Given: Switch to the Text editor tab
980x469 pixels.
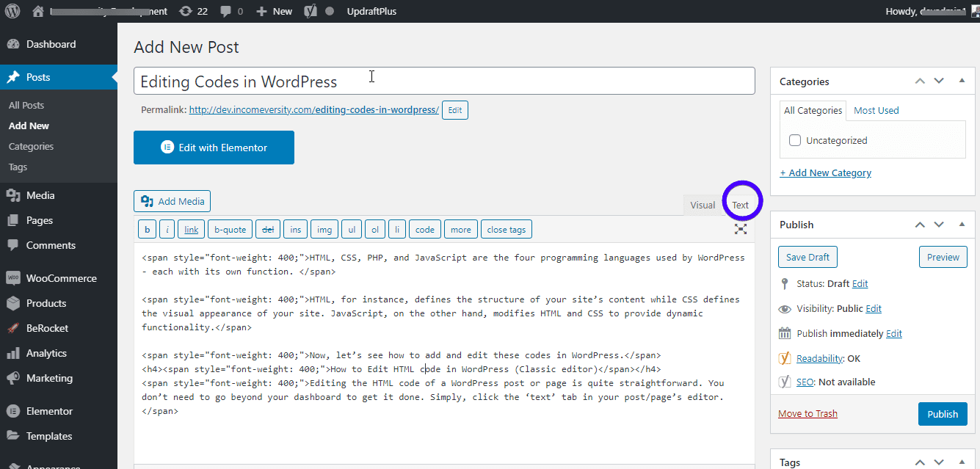Looking at the screenshot, I should (x=741, y=205).
